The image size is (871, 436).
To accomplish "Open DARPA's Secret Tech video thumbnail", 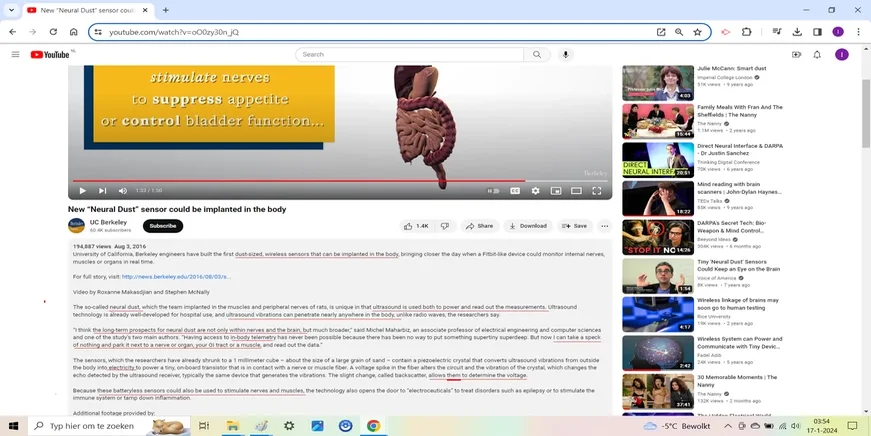I will (658, 237).
